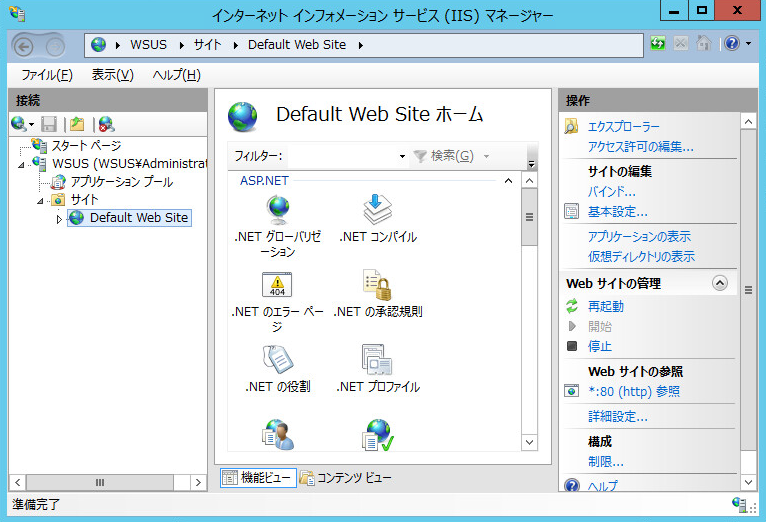Screen dimensions: 766x522
Task: Click the filter bar overflow options arrow
Action: 532,163
